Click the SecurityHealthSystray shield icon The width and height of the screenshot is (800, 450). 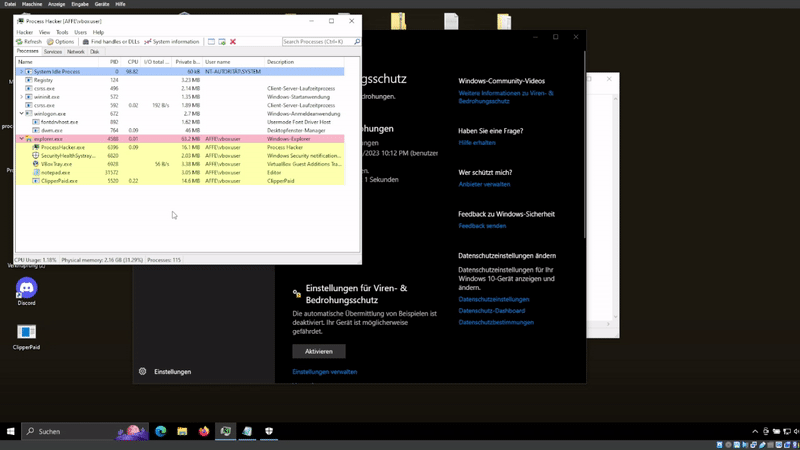click(36, 156)
